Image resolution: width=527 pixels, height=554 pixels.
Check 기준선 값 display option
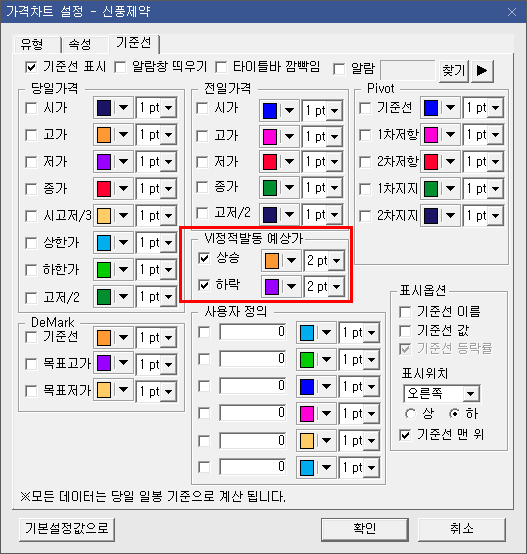click(x=405, y=331)
